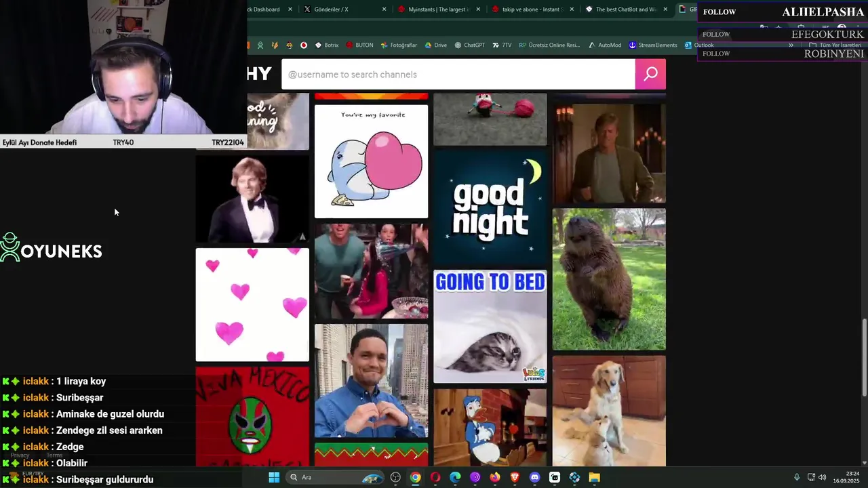Open OBS Studio from the taskbar

[395, 477]
